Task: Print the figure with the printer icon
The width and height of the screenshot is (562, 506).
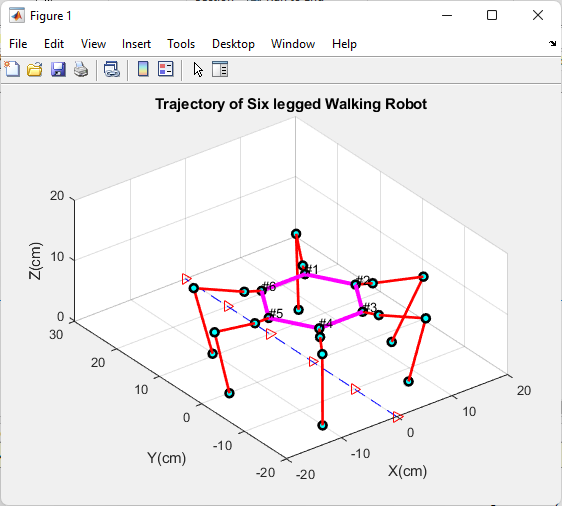Action: click(x=81, y=69)
